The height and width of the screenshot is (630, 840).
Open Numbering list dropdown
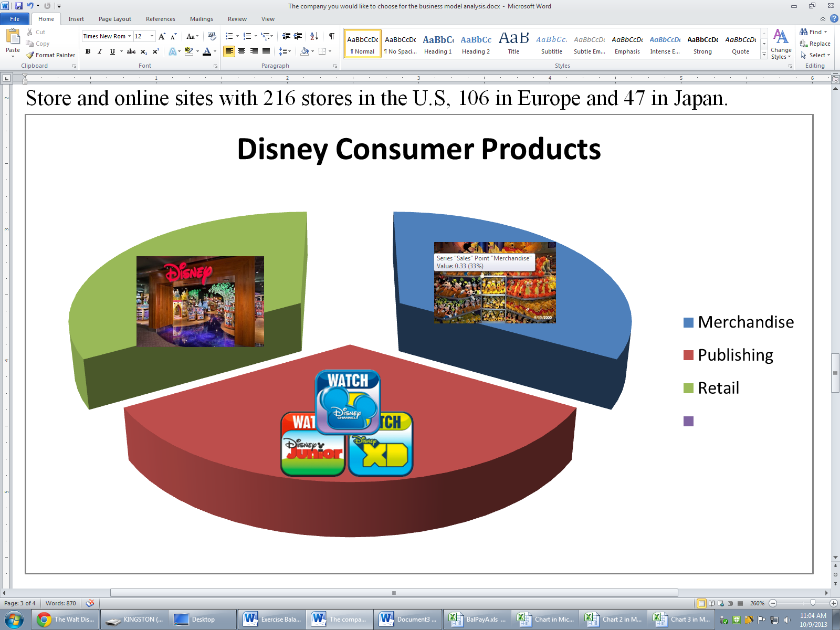pyautogui.click(x=256, y=36)
